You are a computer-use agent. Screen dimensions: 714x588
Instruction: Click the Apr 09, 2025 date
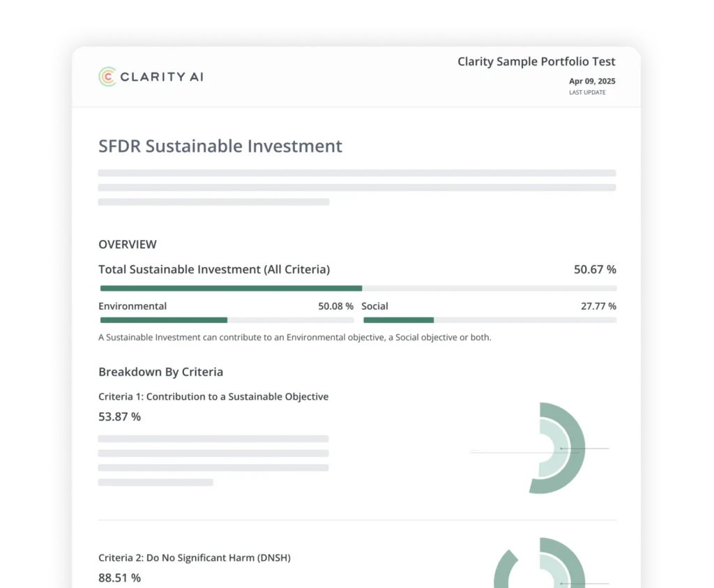pyautogui.click(x=592, y=81)
